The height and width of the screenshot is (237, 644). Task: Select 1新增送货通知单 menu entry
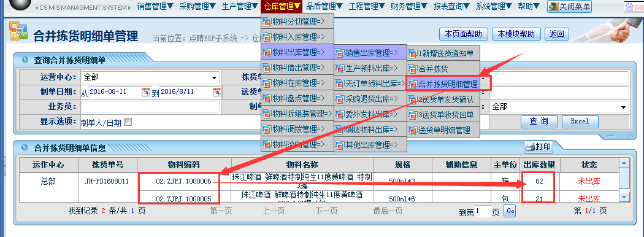(443, 53)
